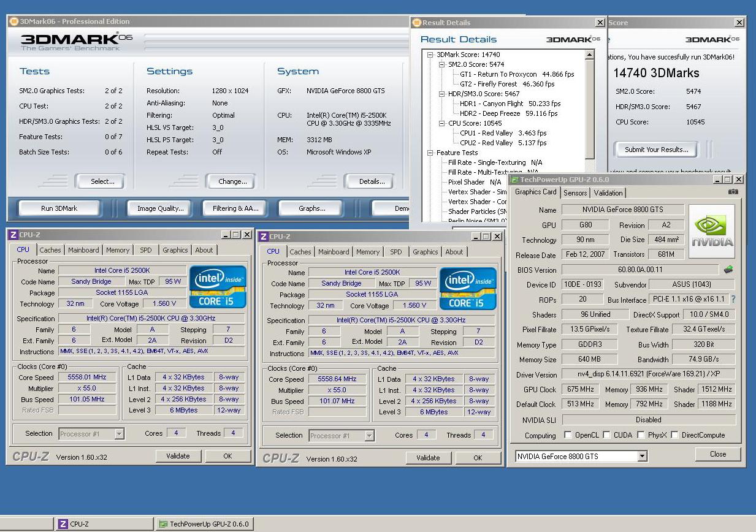Image resolution: width=756 pixels, height=532 pixels.
Task: Select GT1 - Return To Proxycon row
Action: coord(517,74)
